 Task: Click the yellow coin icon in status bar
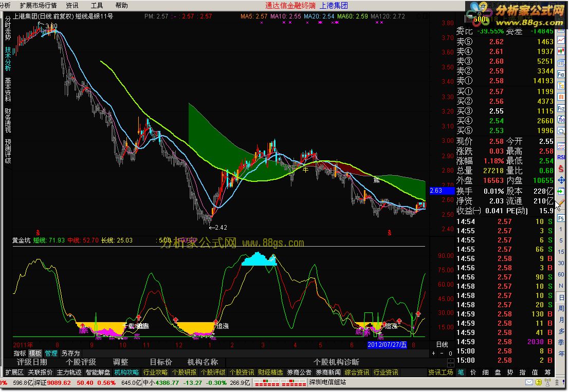pos(538,382)
